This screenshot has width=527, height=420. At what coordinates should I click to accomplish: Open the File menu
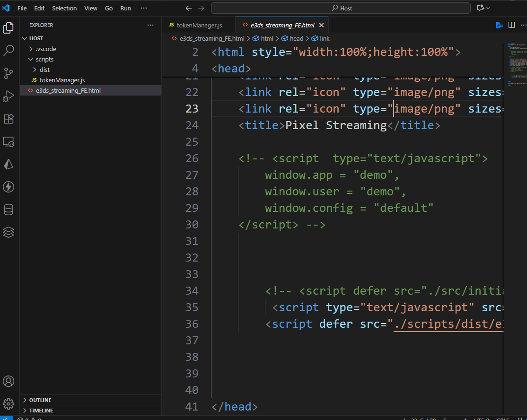(x=22, y=8)
